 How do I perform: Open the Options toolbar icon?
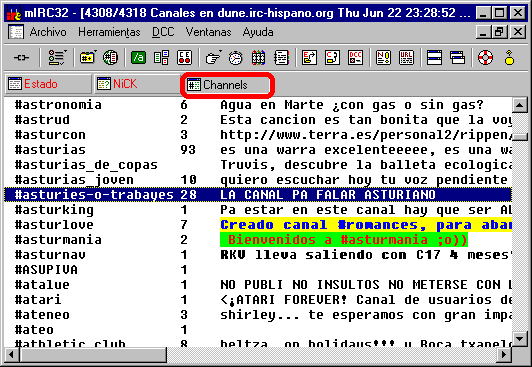56,58
